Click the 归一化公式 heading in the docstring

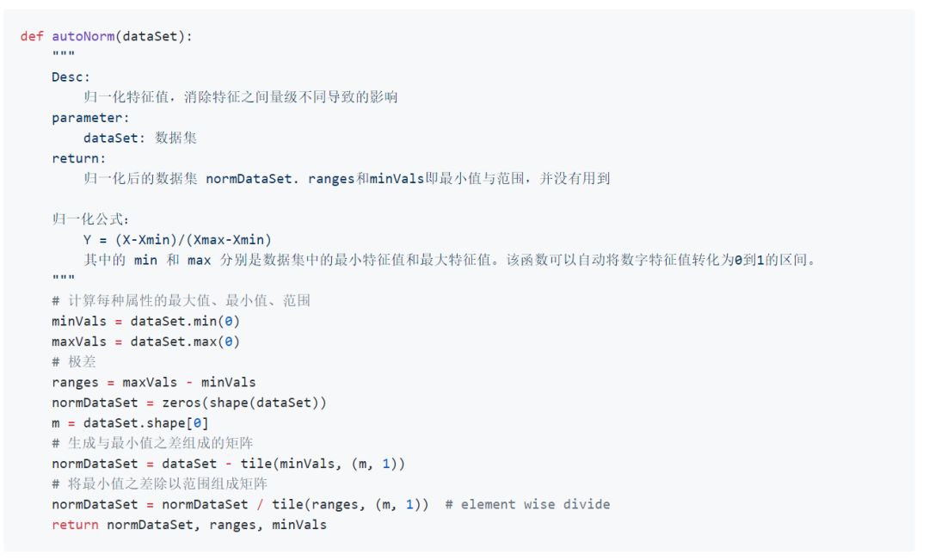coord(91,219)
